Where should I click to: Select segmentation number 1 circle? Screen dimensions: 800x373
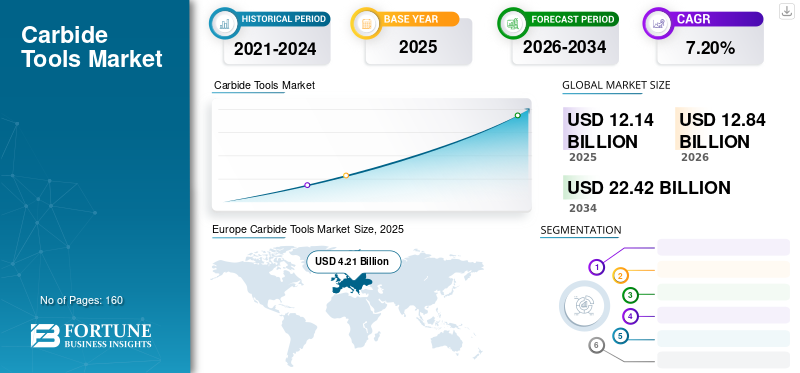coord(596,267)
